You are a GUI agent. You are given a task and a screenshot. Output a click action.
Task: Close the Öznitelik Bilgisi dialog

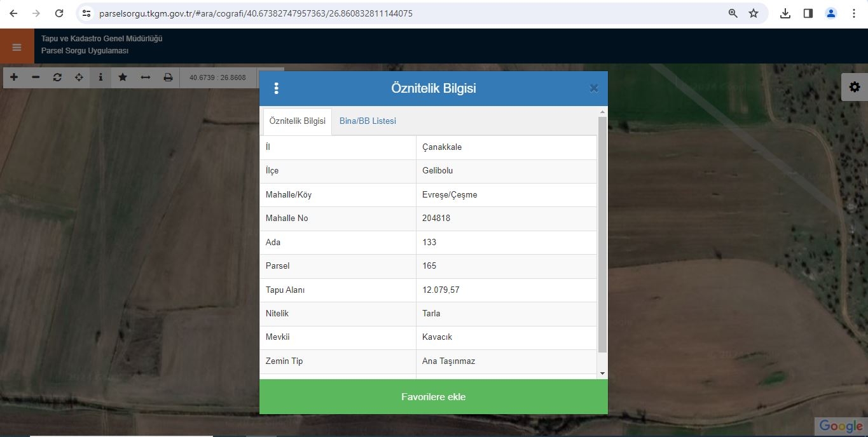tap(593, 88)
